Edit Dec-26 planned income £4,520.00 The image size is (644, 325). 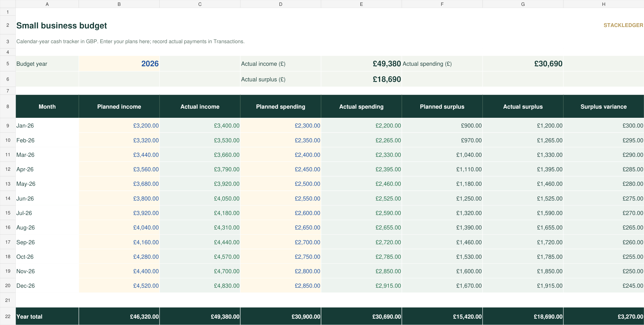tap(119, 286)
